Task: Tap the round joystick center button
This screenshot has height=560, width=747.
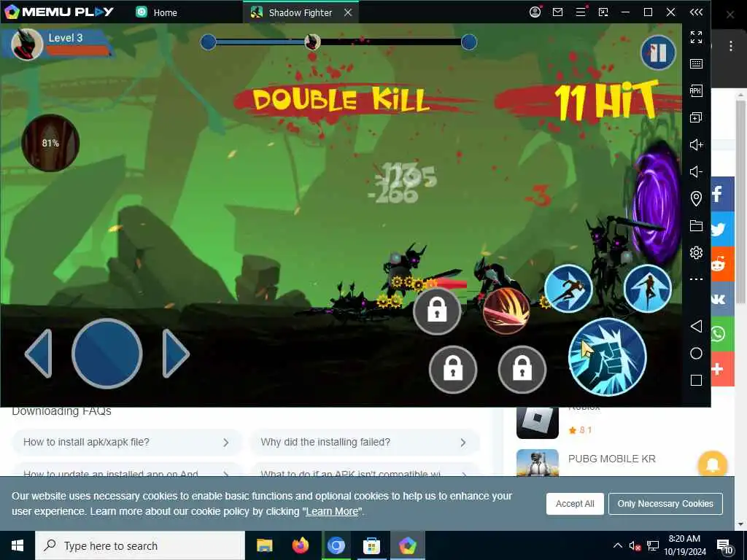Action: (107, 354)
